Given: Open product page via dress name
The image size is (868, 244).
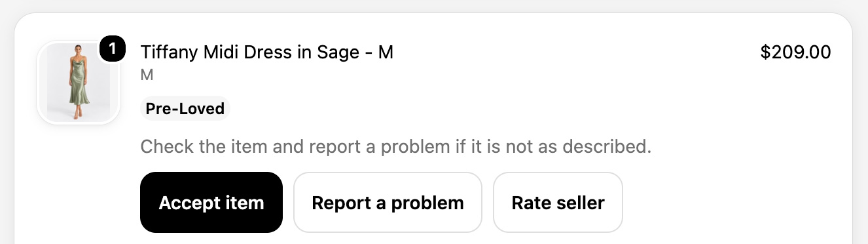Looking at the screenshot, I should [x=267, y=52].
